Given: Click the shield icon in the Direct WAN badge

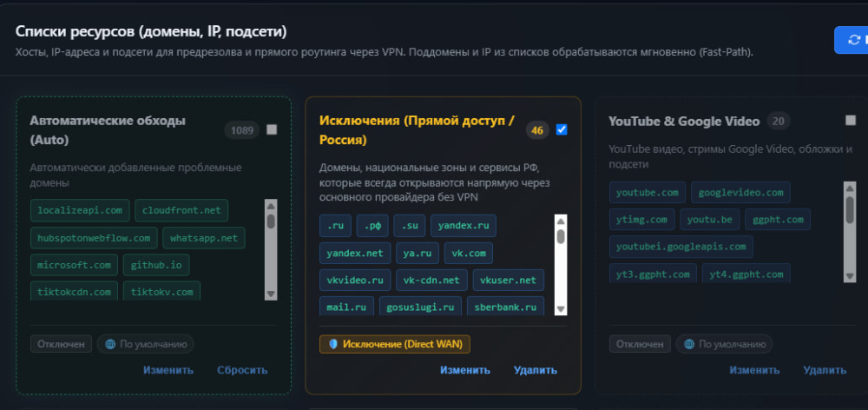Looking at the screenshot, I should (x=333, y=344).
